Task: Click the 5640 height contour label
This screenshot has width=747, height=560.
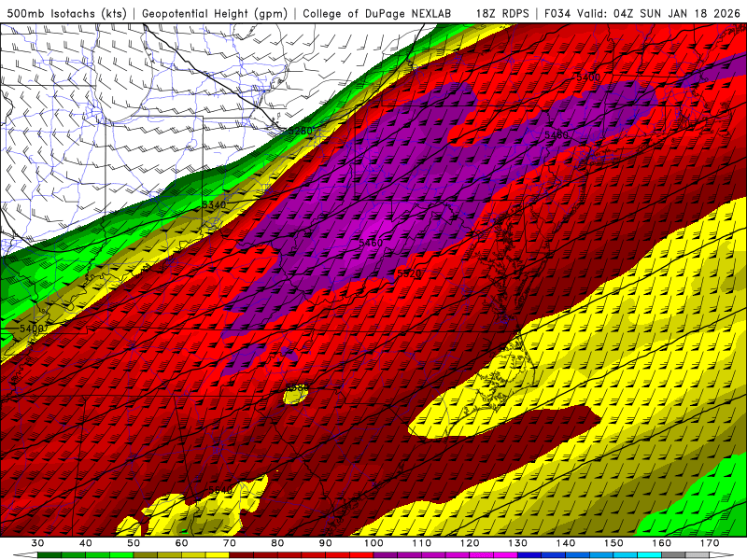Action: [220, 490]
